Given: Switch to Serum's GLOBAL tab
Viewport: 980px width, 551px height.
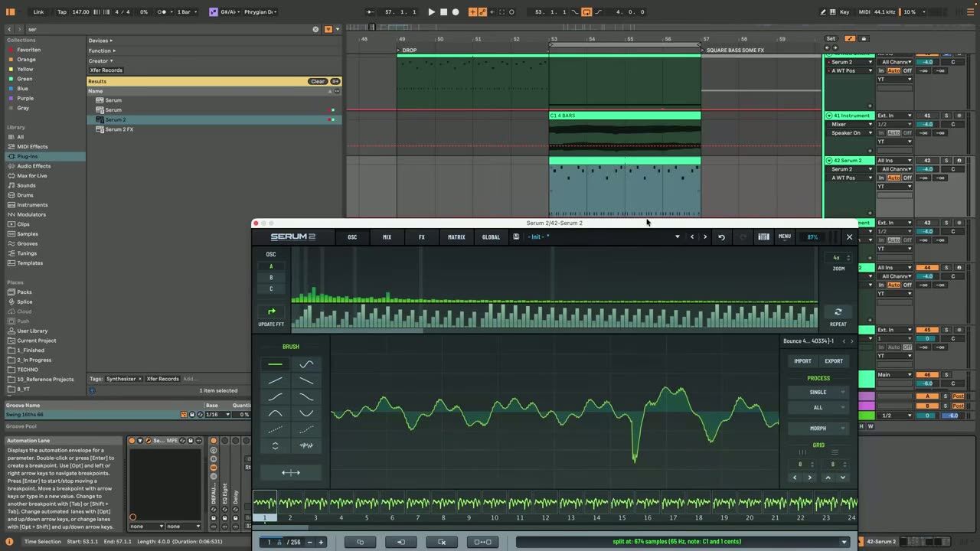Looking at the screenshot, I should (491, 237).
